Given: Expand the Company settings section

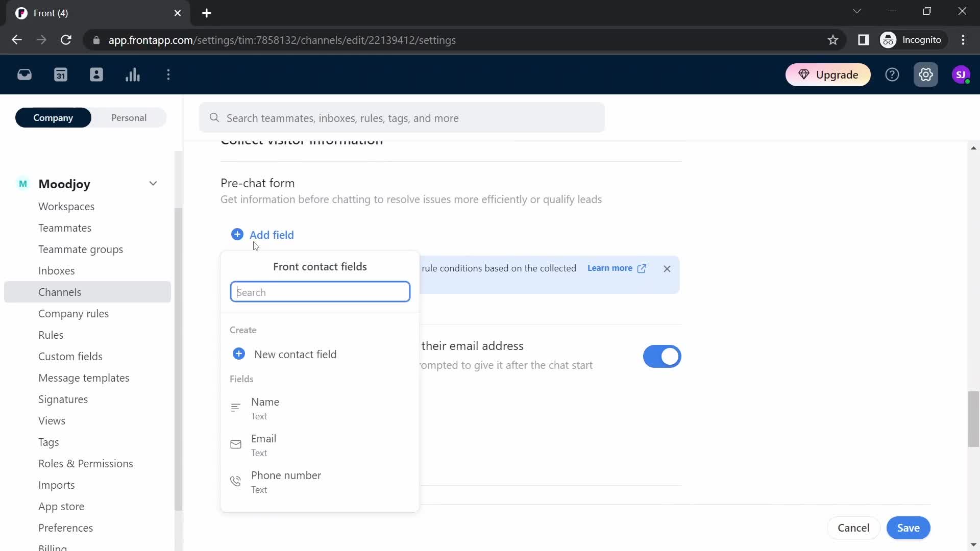Looking at the screenshot, I should coord(154,184).
